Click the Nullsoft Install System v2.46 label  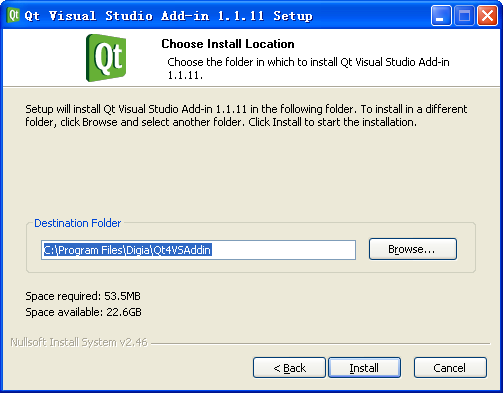click(79, 342)
